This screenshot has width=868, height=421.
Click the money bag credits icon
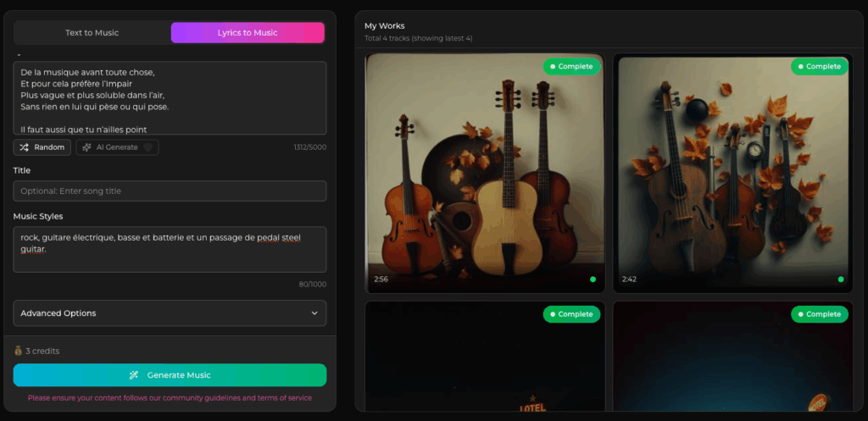(18, 351)
